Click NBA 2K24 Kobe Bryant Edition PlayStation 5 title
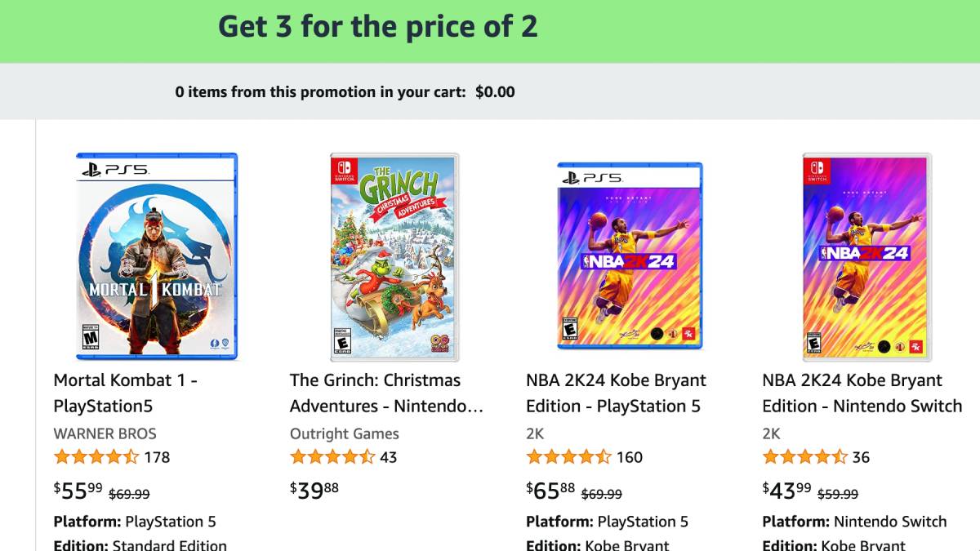 (616, 393)
